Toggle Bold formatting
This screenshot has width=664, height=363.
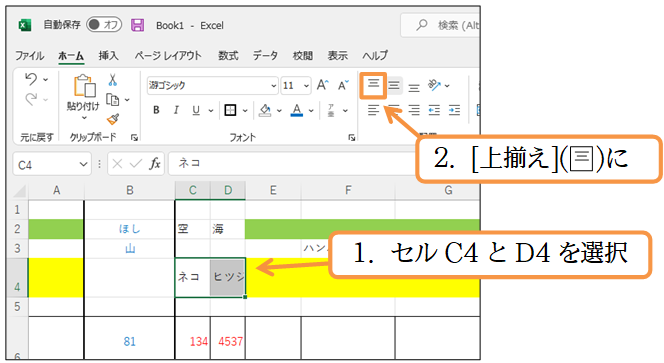tap(156, 110)
